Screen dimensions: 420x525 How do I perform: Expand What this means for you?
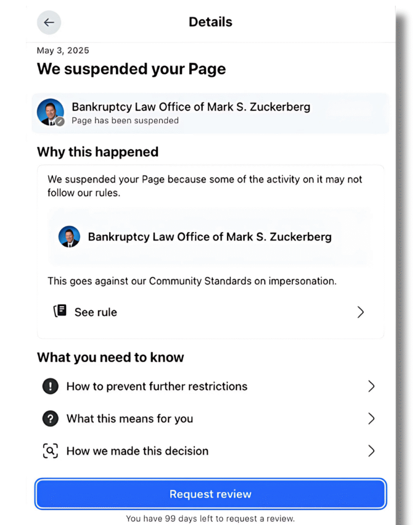(210, 418)
